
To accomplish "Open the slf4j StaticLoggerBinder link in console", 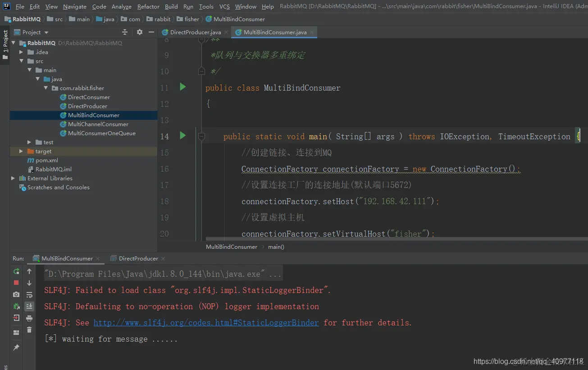I will [x=206, y=323].
